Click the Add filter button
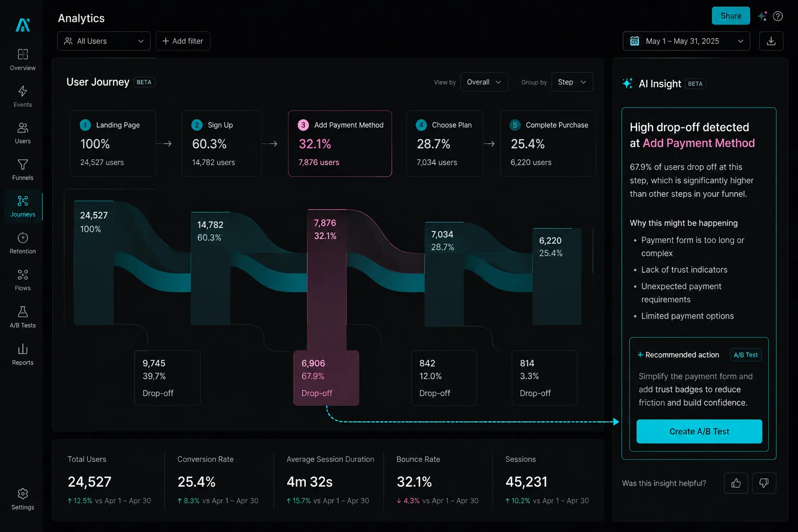Screen dimensions: 798x532 point(183,41)
